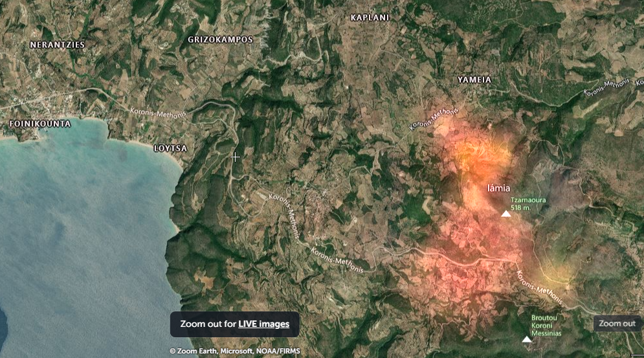This screenshot has width=644, height=358.
Task: Click the NERANTZIES village label
Action: [x=58, y=45]
